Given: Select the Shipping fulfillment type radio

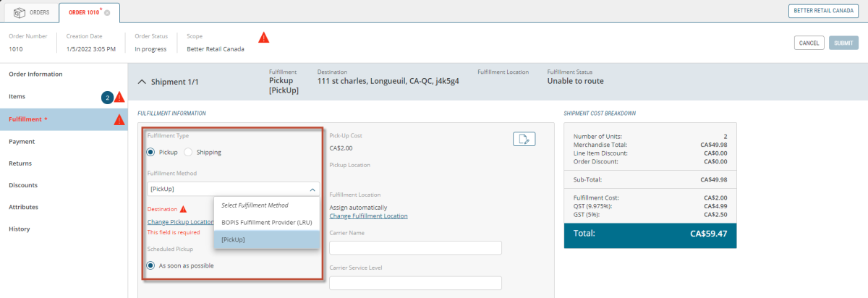Looking at the screenshot, I should coord(188,152).
